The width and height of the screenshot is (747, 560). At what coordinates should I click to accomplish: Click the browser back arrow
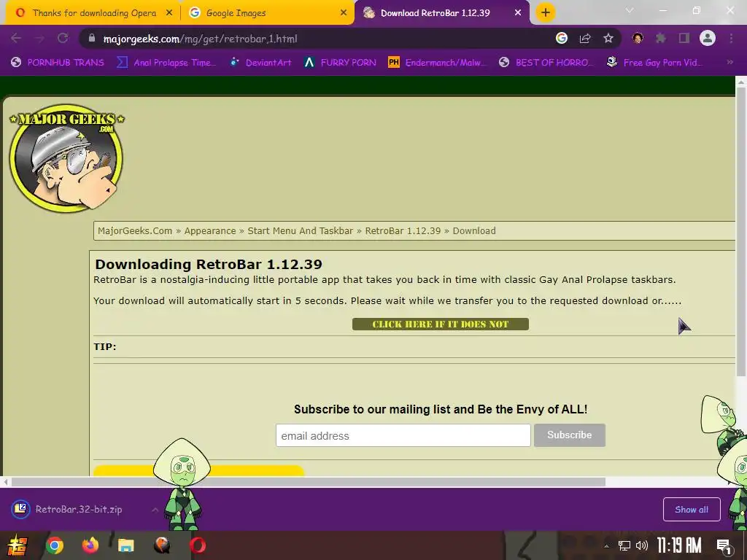click(16, 39)
